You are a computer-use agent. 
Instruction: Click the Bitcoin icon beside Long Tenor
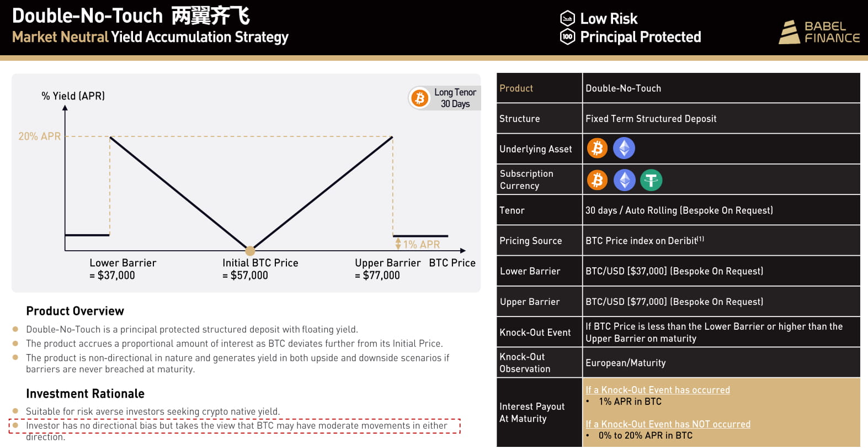419,98
